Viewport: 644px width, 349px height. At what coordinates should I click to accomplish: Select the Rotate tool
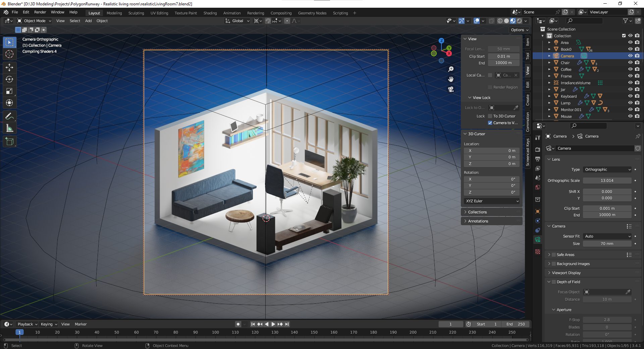(9, 79)
